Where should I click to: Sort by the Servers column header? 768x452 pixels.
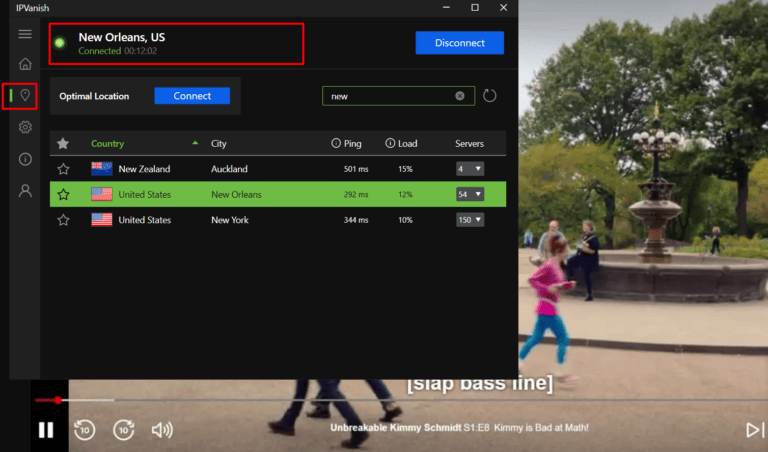469,143
